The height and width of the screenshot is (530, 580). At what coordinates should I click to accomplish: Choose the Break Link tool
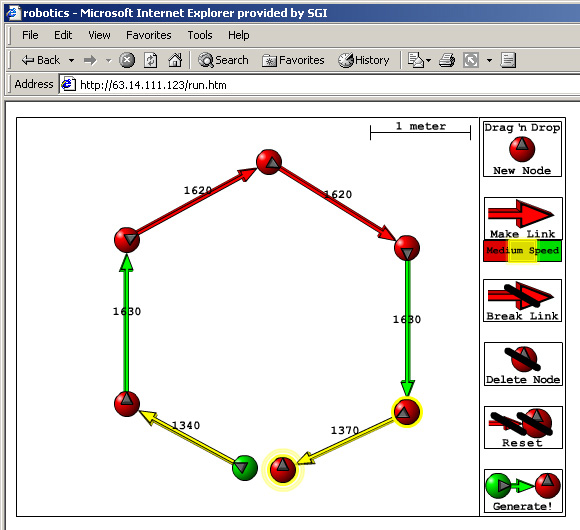[x=522, y=301]
